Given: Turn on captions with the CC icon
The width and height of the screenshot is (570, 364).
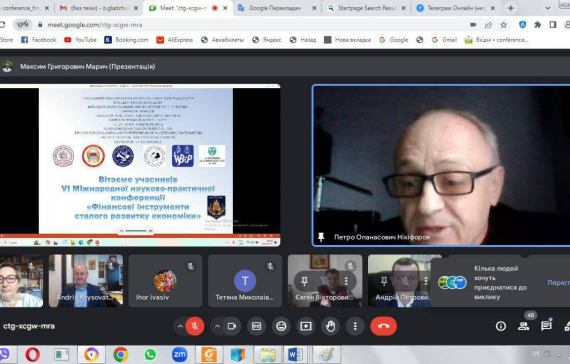Looking at the screenshot, I should pos(256,326).
